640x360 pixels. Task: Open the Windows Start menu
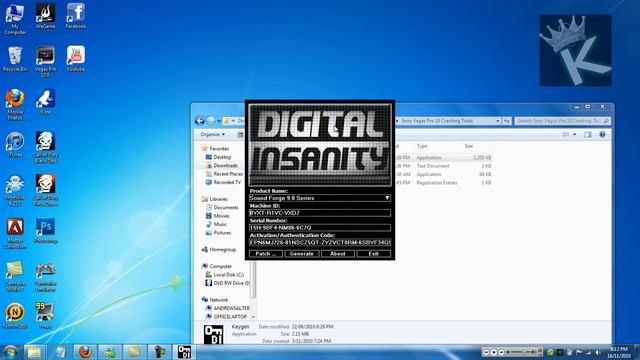(x=10, y=352)
